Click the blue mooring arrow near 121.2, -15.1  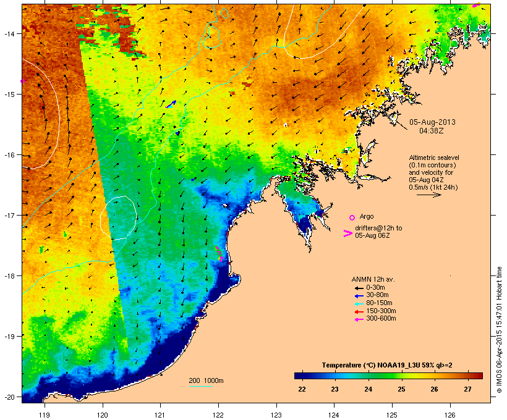(171, 104)
